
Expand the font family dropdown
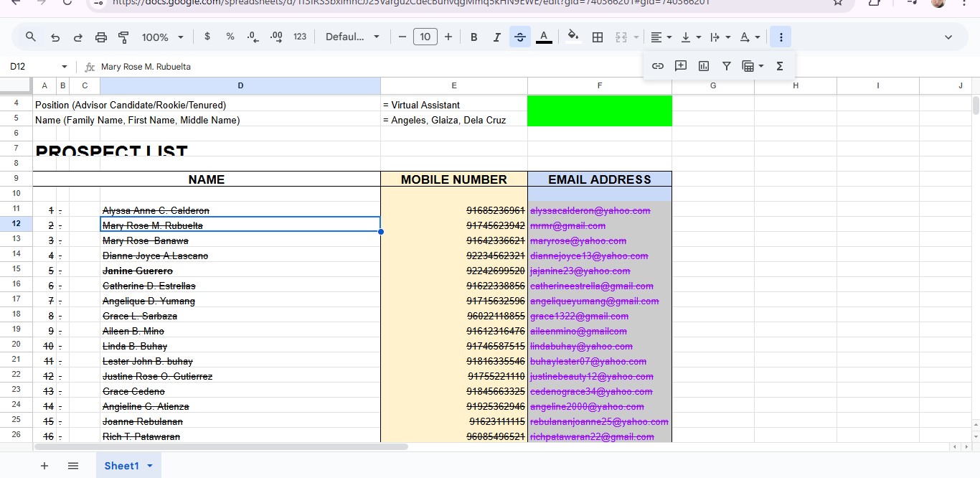tap(352, 37)
